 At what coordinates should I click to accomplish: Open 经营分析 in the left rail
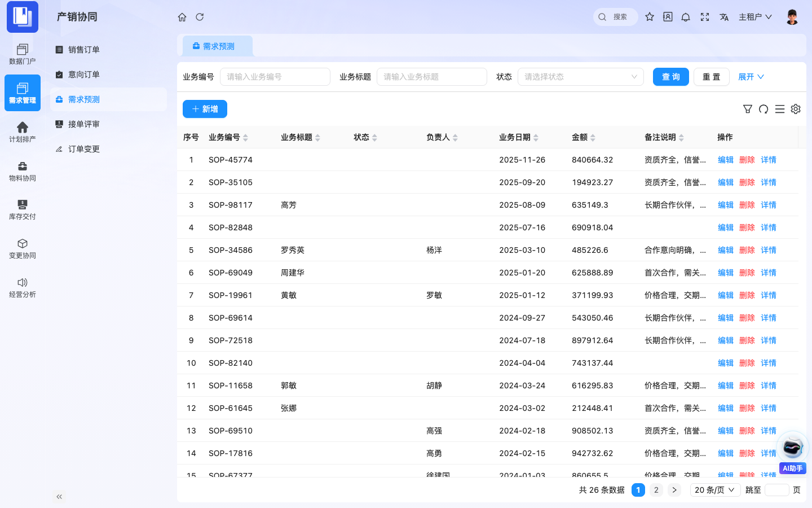point(23,287)
